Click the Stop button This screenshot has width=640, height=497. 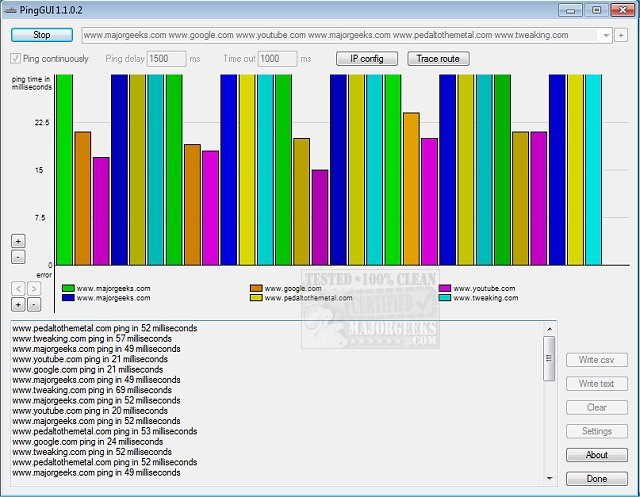tap(42, 35)
